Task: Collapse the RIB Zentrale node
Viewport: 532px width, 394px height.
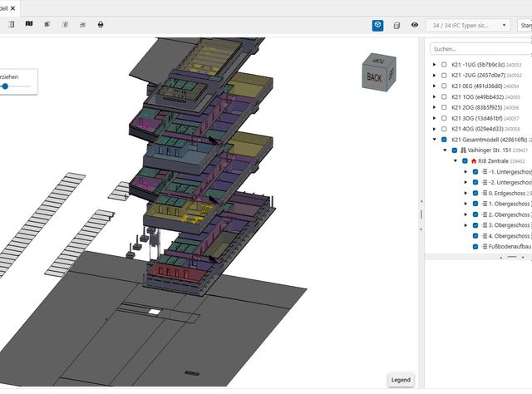Action: click(x=456, y=161)
